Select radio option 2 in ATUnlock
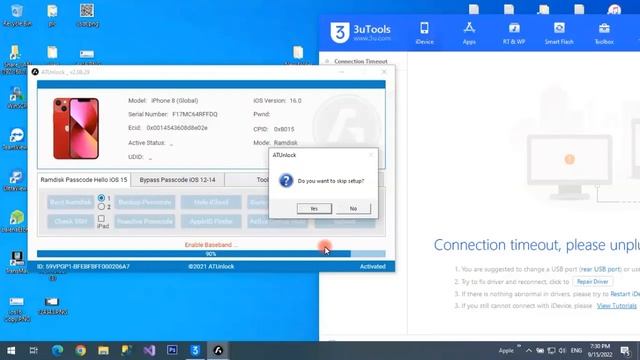Viewport: 640px width, 360px height. (x=101, y=207)
